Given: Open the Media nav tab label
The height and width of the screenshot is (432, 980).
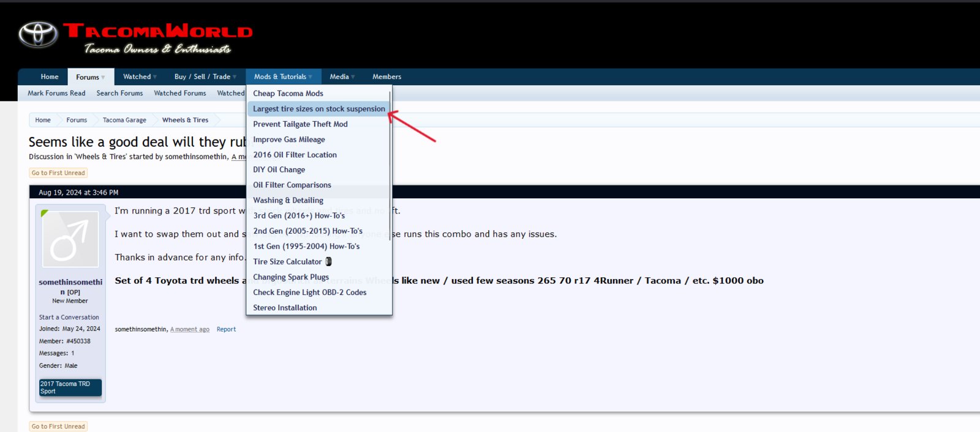Looking at the screenshot, I should pyautogui.click(x=339, y=76).
